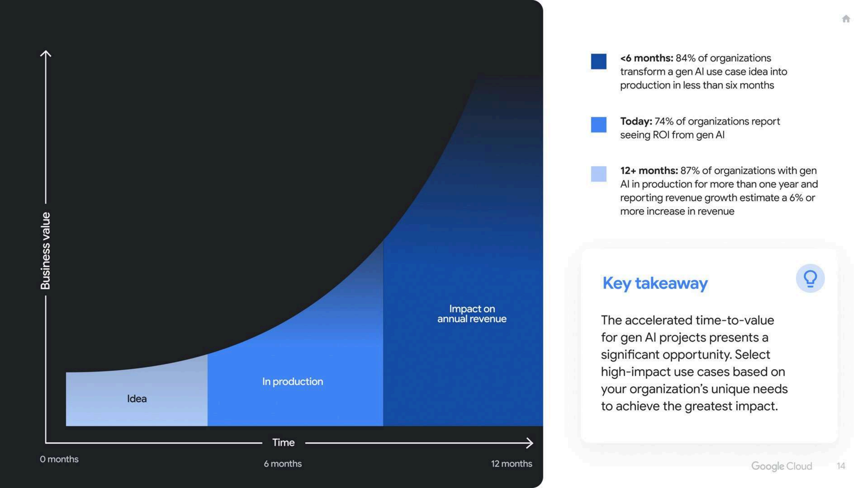Screen dimensions: 868x488
Task: Click the dark blue '<6 months' legend square
Action: pyautogui.click(x=598, y=61)
